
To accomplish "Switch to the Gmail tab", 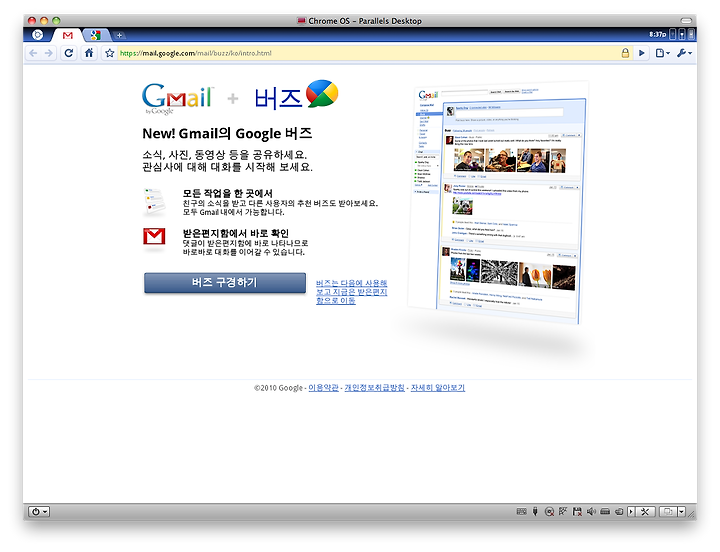I will [68, 35].
